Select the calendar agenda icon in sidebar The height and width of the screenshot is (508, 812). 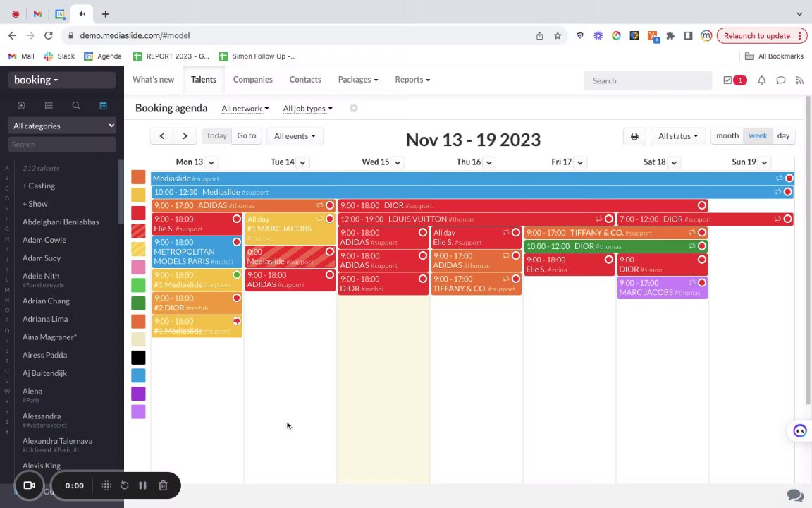tap(103, 105)
